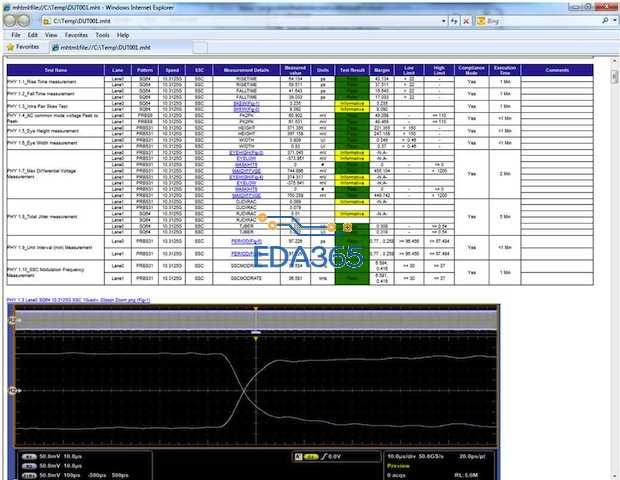Open the PERIOD Fig-5 link for Lane0
620x480 pixels.
click(246, 241)
